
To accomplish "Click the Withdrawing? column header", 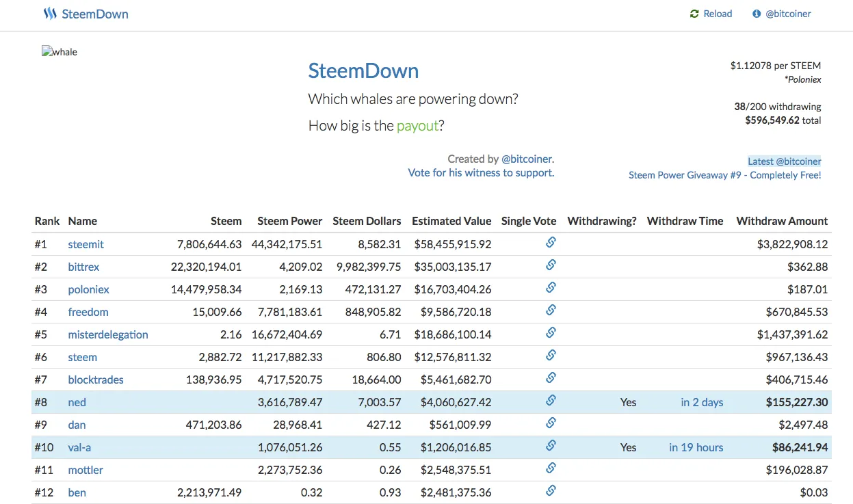I will tap(602, 221).
